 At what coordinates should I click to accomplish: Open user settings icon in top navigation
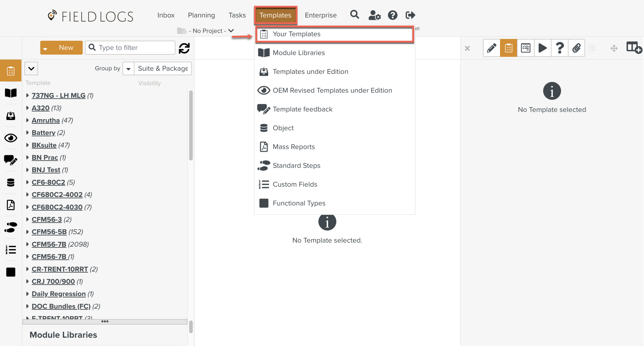tap(374, 15)
